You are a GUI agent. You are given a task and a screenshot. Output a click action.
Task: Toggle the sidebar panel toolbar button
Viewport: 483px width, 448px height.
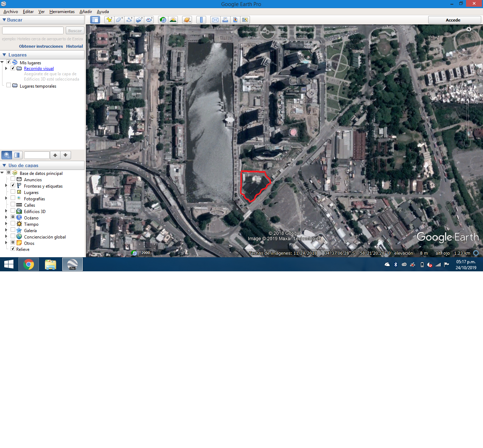coord(95,20)
